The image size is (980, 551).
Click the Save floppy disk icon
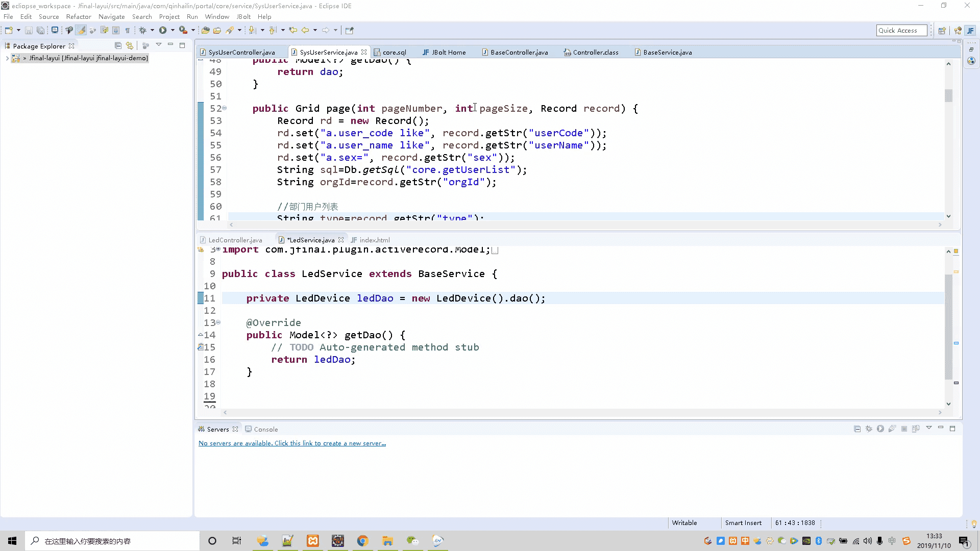tap(29, 31)
